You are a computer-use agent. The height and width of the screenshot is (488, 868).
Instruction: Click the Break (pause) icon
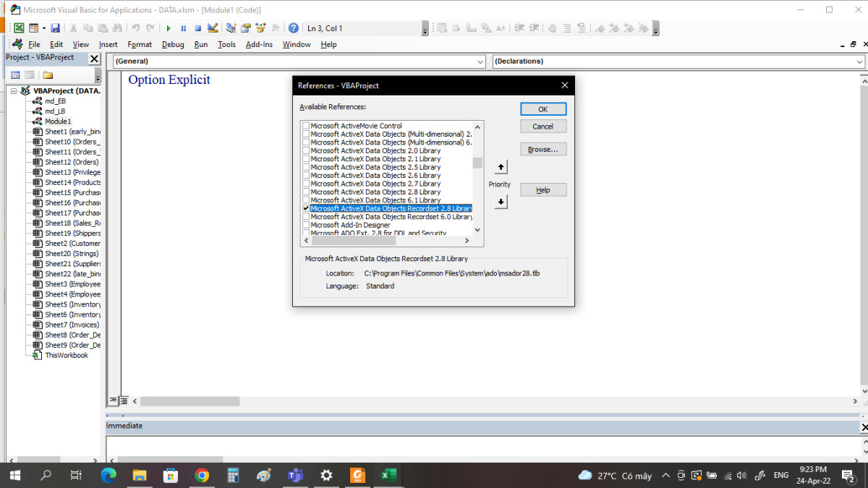pos(184,27)
